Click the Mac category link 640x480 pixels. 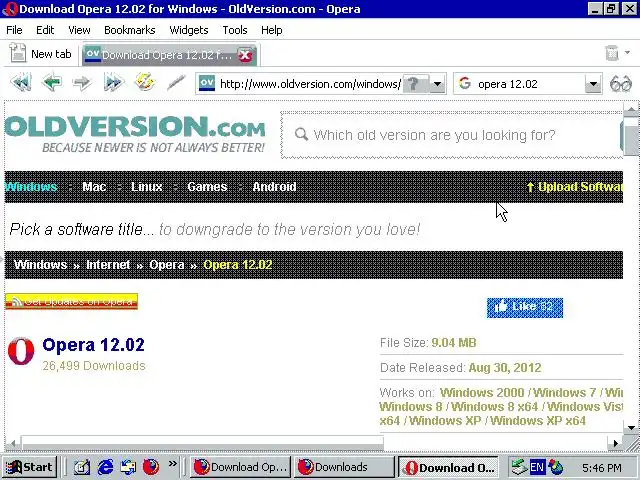point(94,187)
